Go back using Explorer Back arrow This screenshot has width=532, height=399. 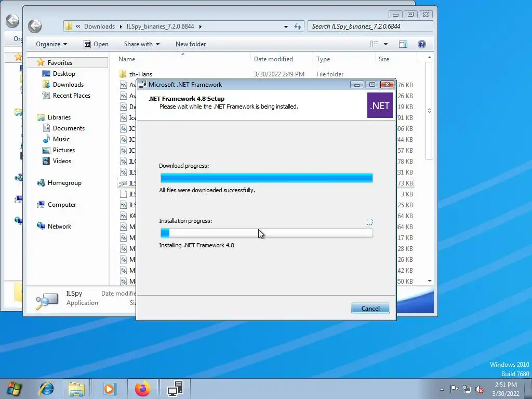coord(35,26)
